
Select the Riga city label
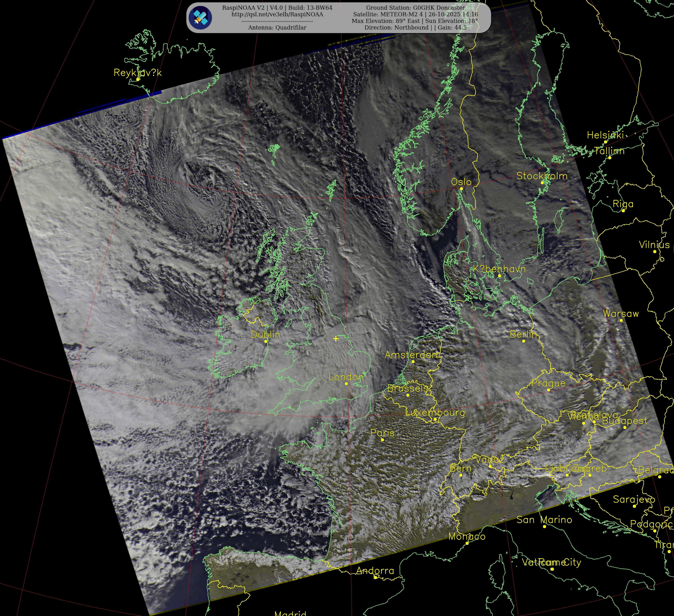coord(623,204)
